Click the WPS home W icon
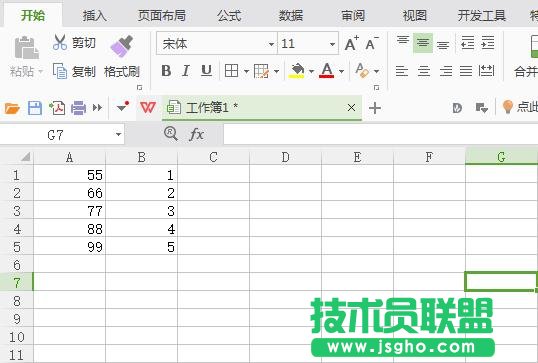Image resolution: width=538 pixels, height=363 pixels. pyautogui.click(x=148, y=107)
